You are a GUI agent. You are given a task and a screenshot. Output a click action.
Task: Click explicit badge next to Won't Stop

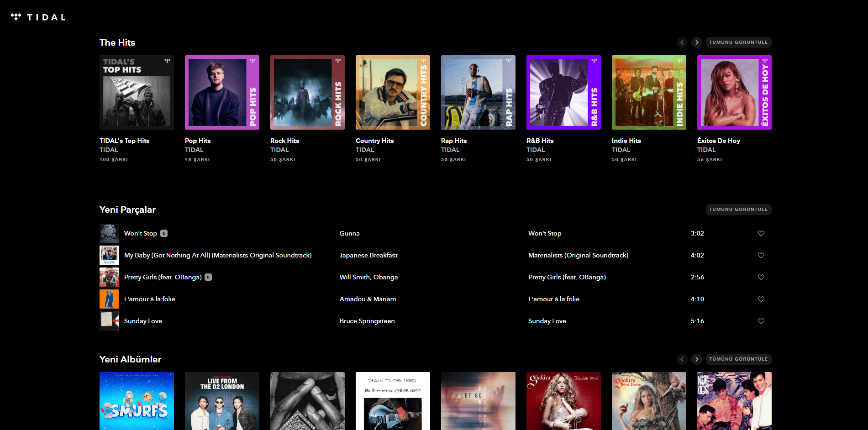tap(164, 233)
